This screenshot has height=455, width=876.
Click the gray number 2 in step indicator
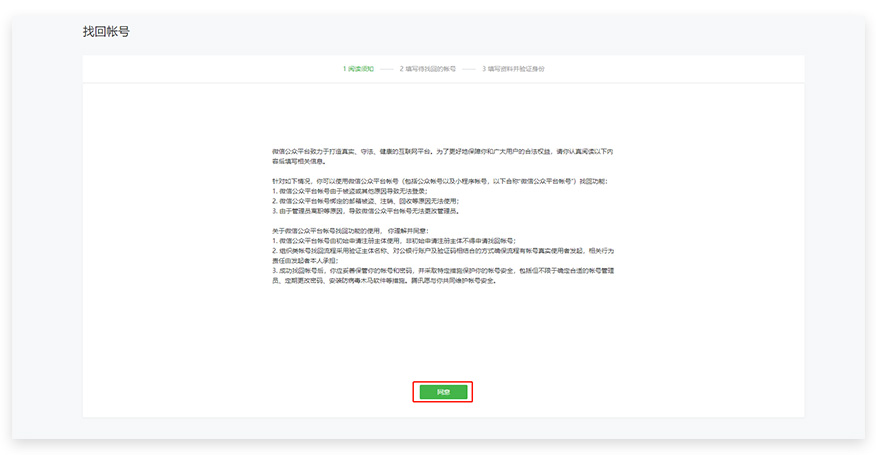[401, 69]
